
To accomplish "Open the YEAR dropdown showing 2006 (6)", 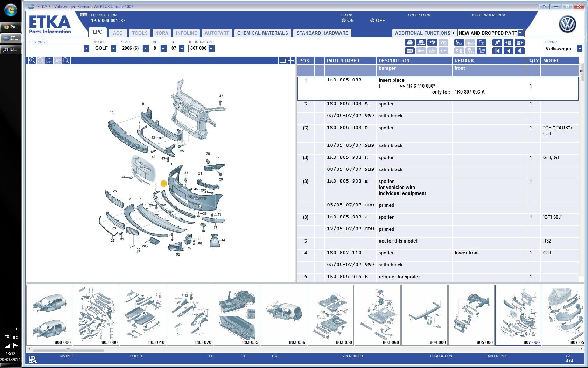I will click(x=145, y=48).
